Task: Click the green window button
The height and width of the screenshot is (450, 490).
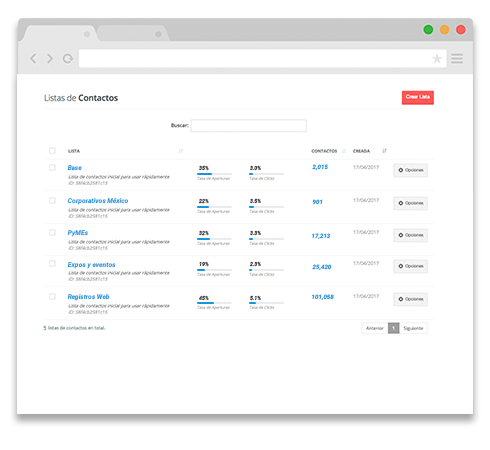Action: [428, 30]
